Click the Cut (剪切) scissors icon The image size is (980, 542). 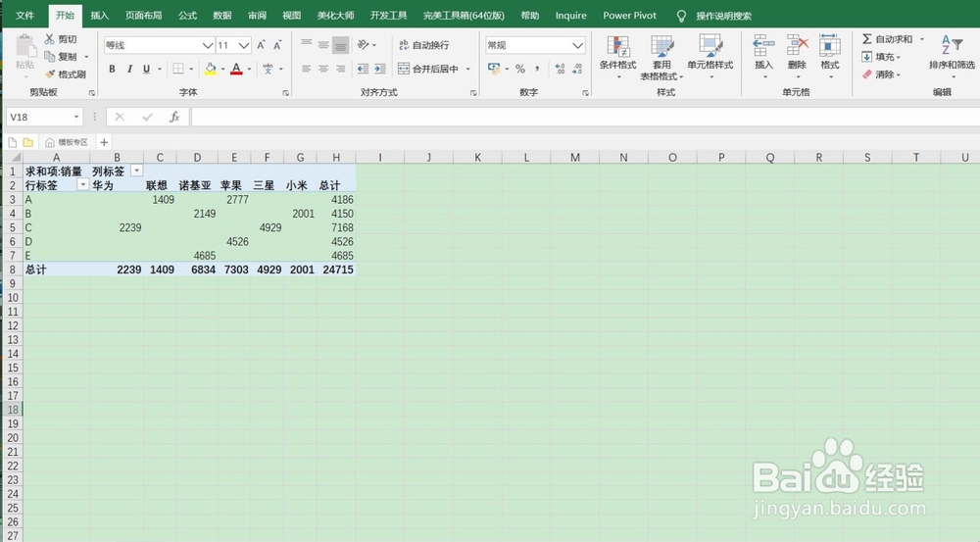pos(49,39)
